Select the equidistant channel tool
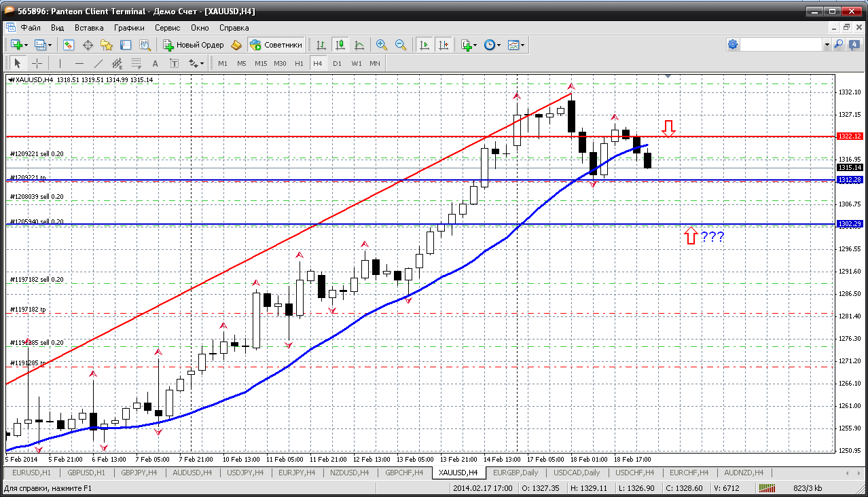Screen dimensions: 868x497 (x=117, y=63)
